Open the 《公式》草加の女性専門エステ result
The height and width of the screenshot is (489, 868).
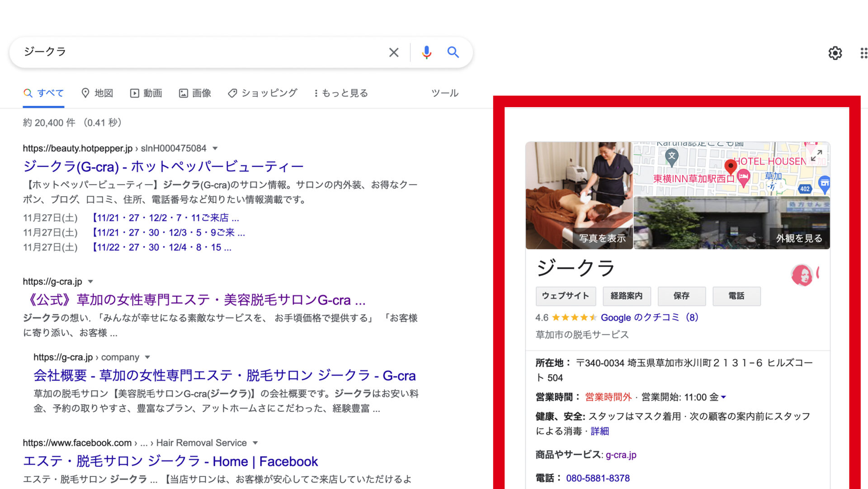[194, 300]
